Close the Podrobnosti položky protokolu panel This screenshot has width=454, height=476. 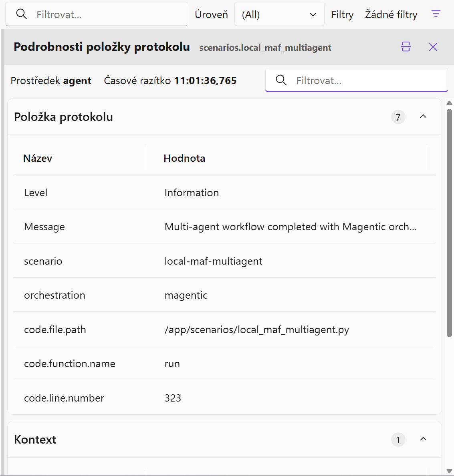click(x=433, y=47)
